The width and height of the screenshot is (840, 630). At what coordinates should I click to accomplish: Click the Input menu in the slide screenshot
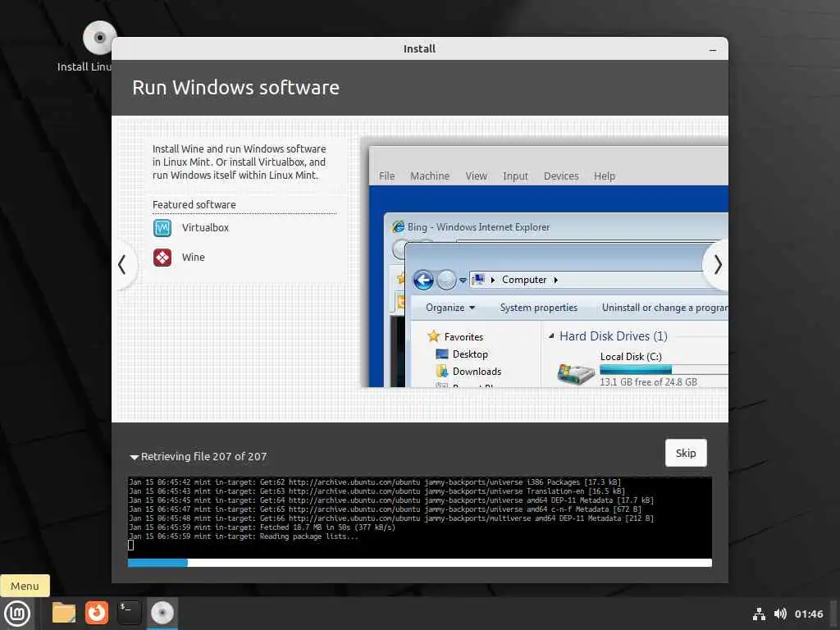[515, 176]
